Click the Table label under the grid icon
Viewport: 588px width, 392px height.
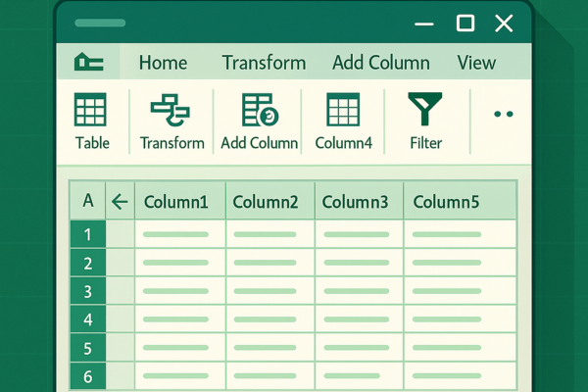(x=92, y=143)
